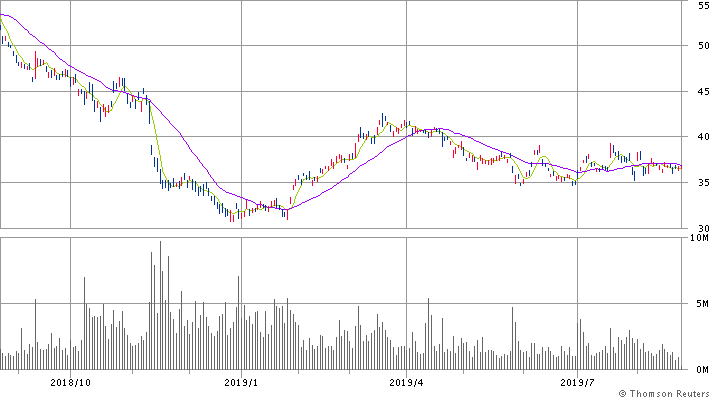This screenshot has width=710, height=400.
Task: Click the 2018/10 date label
Action: (70, 383)
